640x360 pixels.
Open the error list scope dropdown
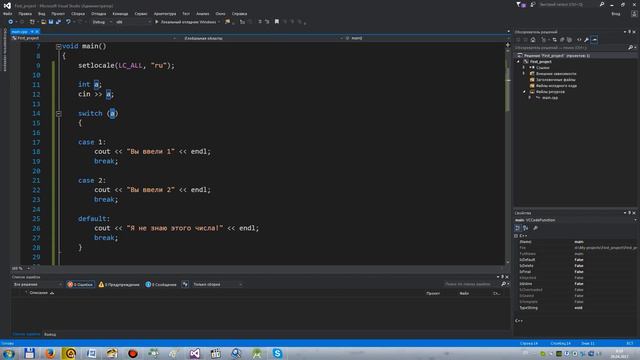pyautogui.click(x=37, y=284)
